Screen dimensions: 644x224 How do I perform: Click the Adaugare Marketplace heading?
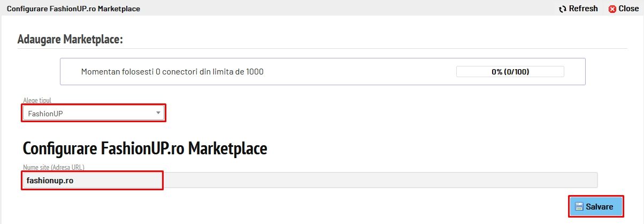[70, 39]
